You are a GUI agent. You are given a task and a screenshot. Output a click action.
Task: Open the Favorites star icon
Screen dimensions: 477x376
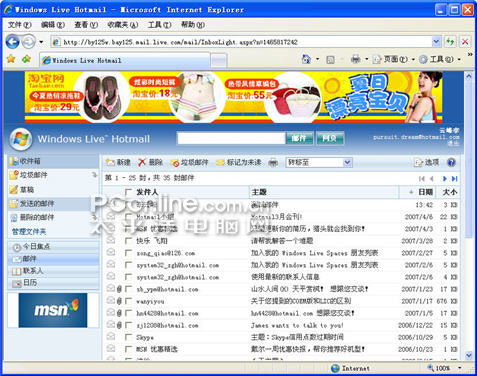[11, 59]
